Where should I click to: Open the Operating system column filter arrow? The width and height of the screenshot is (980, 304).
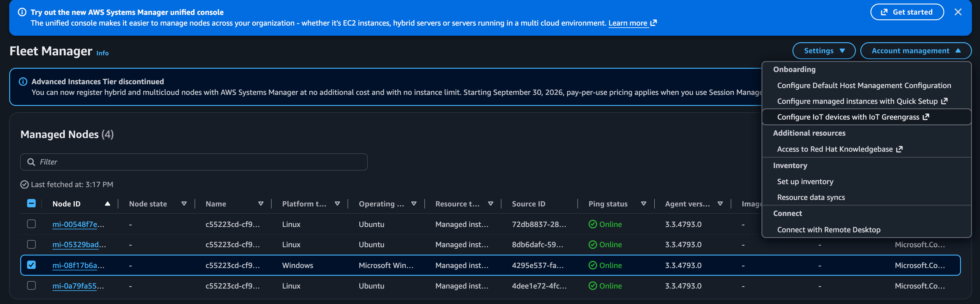(x=414, y=204)
